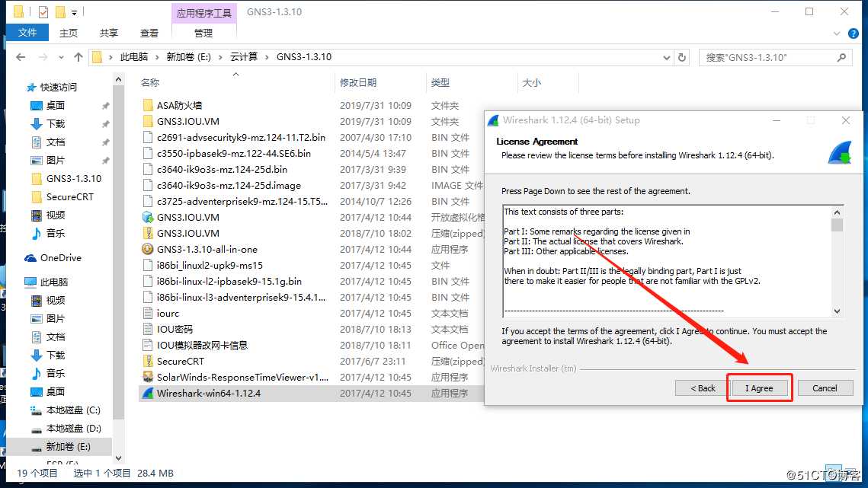Click the back navigation arrow in Explorer
868x488 pixels.
pos(21,57)
